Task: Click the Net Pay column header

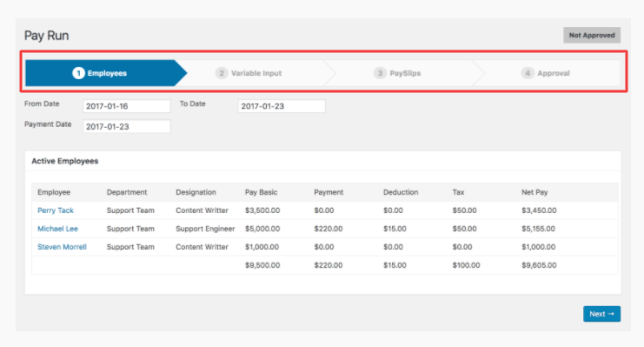Action: point(534,192)
